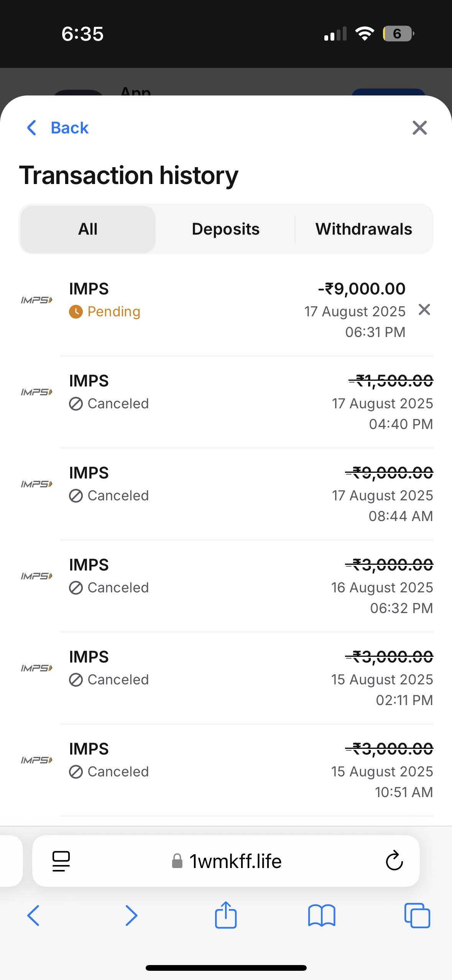Tap the Back link text
452x980 pixels.
coord(69,128)
